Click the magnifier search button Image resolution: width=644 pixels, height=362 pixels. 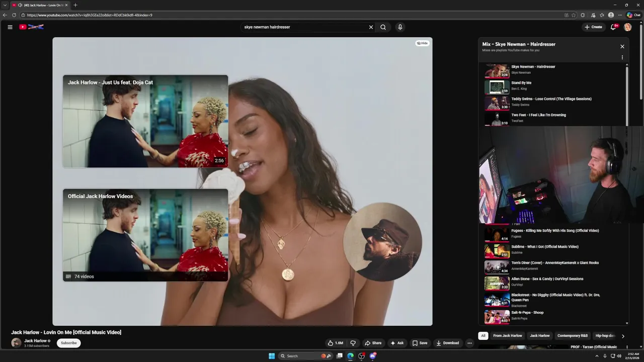pos(383,27)
